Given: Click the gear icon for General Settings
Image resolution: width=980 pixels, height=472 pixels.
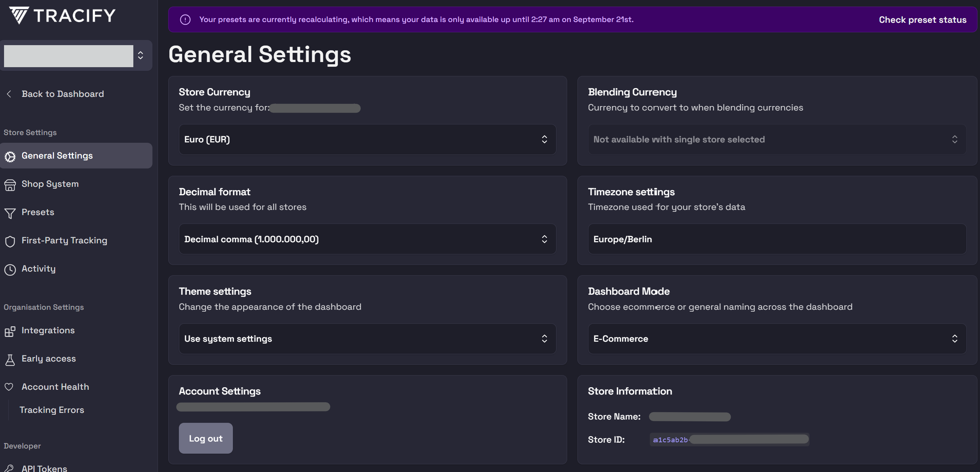Looking at the screenshot, I should click(x=10, y=156).
